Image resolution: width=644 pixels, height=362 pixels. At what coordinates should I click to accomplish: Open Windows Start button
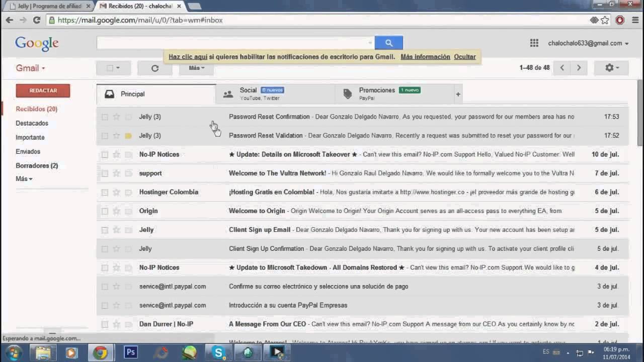(14, 352)
